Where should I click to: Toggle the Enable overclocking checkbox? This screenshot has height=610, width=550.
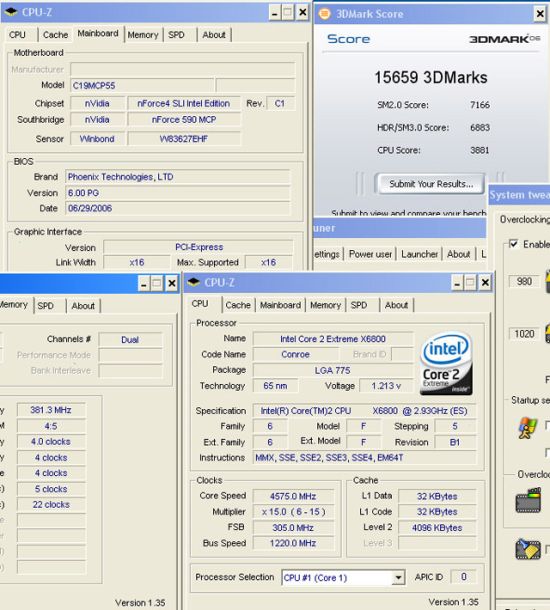pyautogui.click(x=513, y=244)
